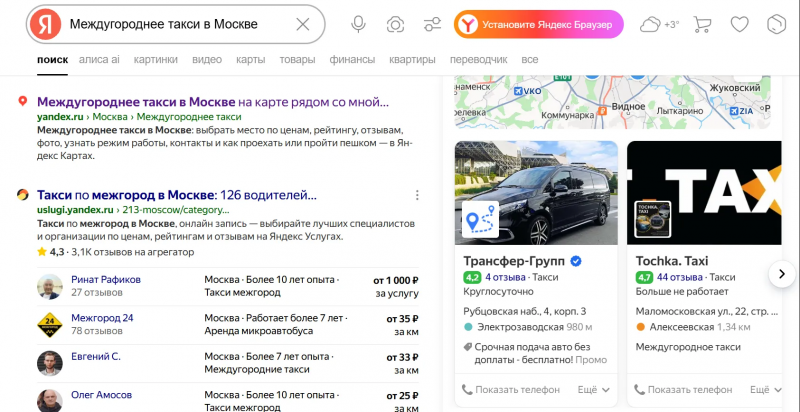The image size is (800, 412).
Task: Open the shopping cart icon
Action: point(703,24)
